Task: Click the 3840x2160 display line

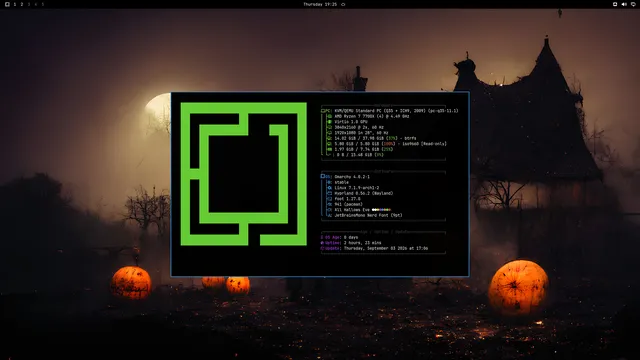Action: [359, 127]
